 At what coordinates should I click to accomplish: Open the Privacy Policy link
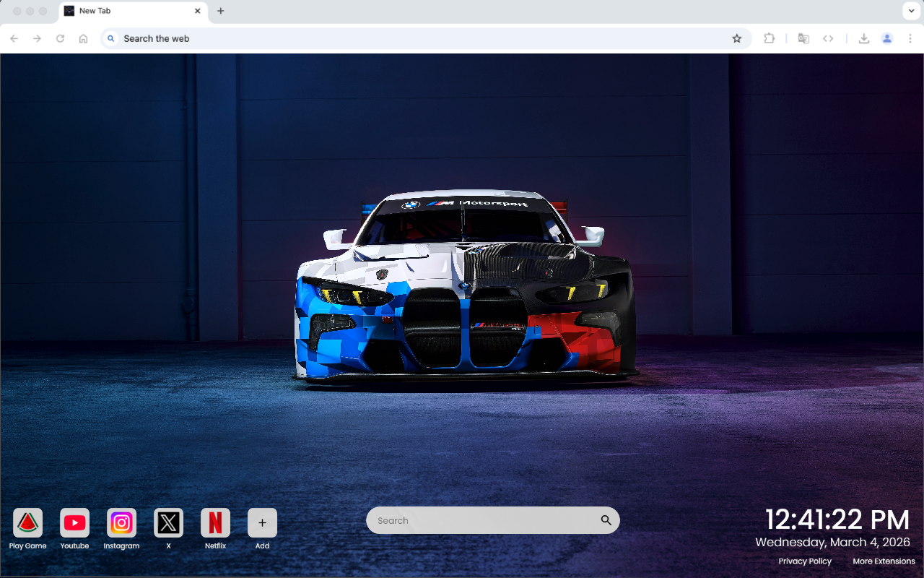[805, 561]
